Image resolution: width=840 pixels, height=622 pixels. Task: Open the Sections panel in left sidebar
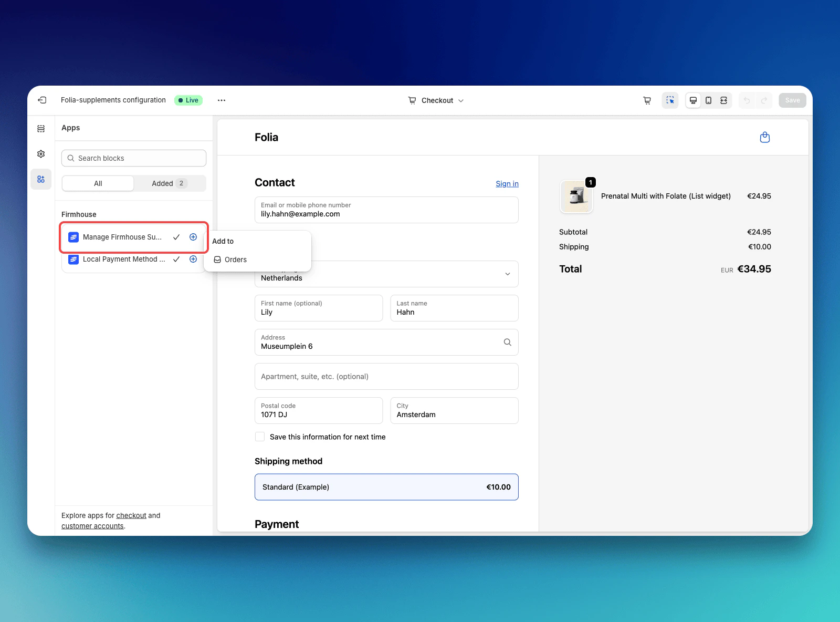[x=41, y=128]
